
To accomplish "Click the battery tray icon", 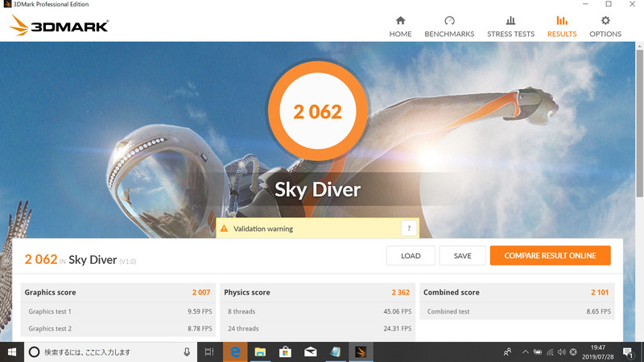I will click(x=537, y=352).
